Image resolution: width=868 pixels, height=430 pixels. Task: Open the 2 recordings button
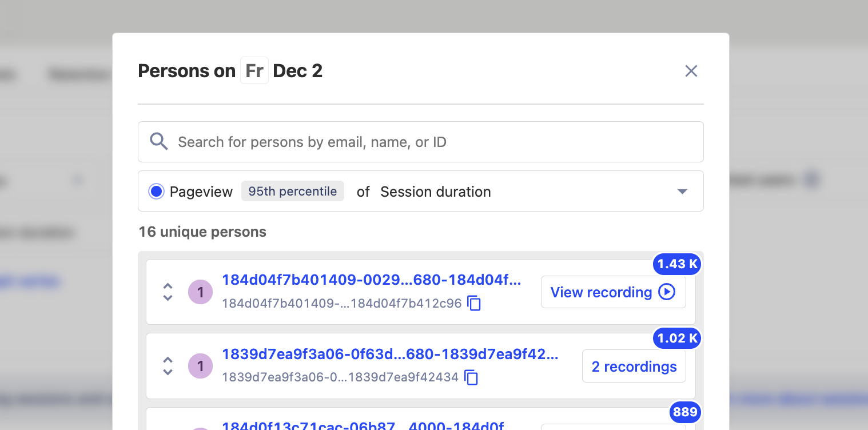tap(634, 367)
